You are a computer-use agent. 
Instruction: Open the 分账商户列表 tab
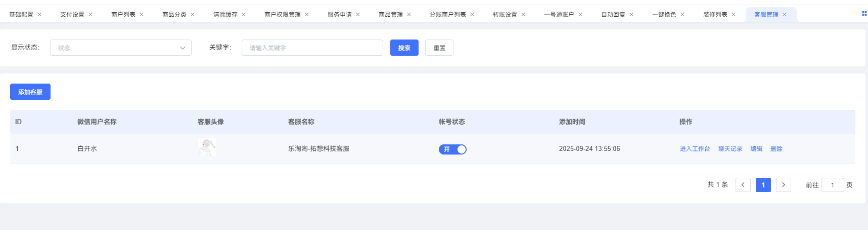pyautogui.click(x=447, y=15)
